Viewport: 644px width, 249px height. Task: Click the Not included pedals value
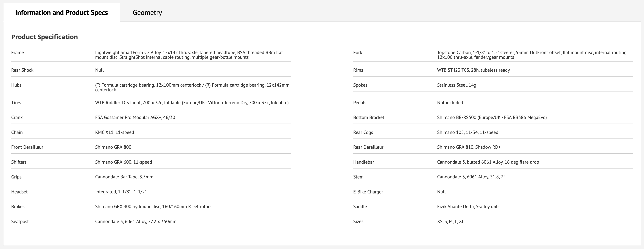coord(450,103)
